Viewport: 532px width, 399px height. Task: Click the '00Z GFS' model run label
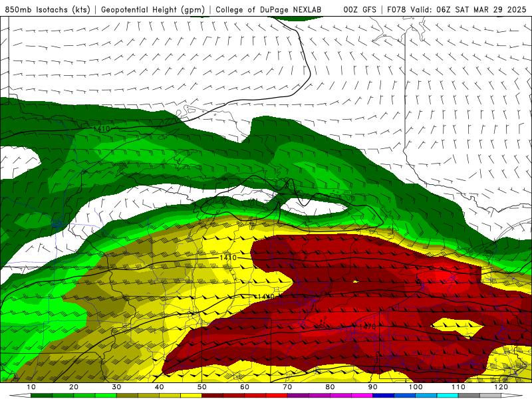point(360,9)
